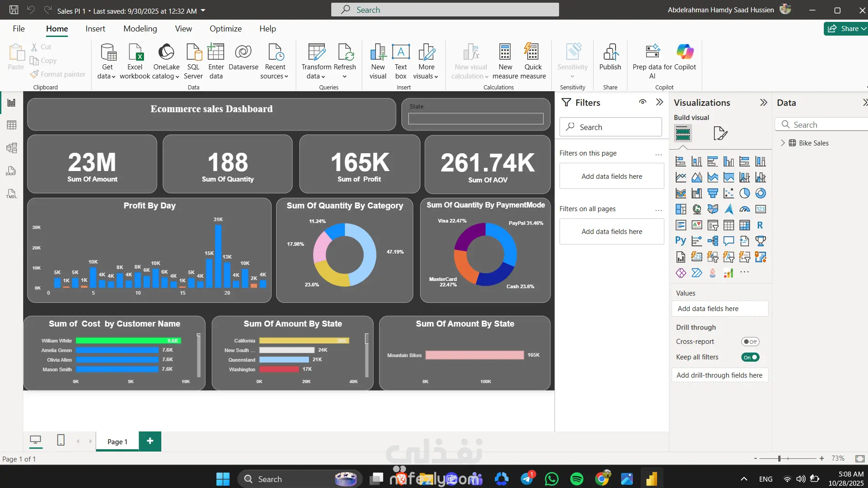Open the Get data dropdown
The image size is (868, 488).
tap(107, 76)
